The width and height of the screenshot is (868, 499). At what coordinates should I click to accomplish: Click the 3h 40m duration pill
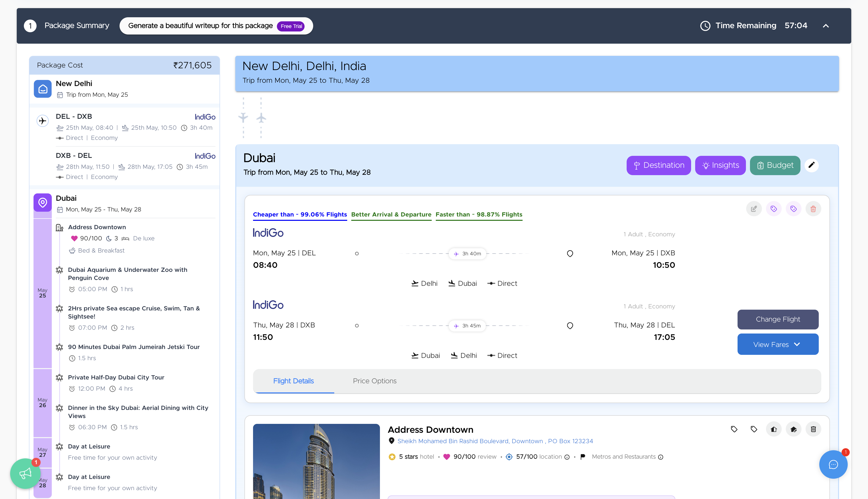(468, 254)
